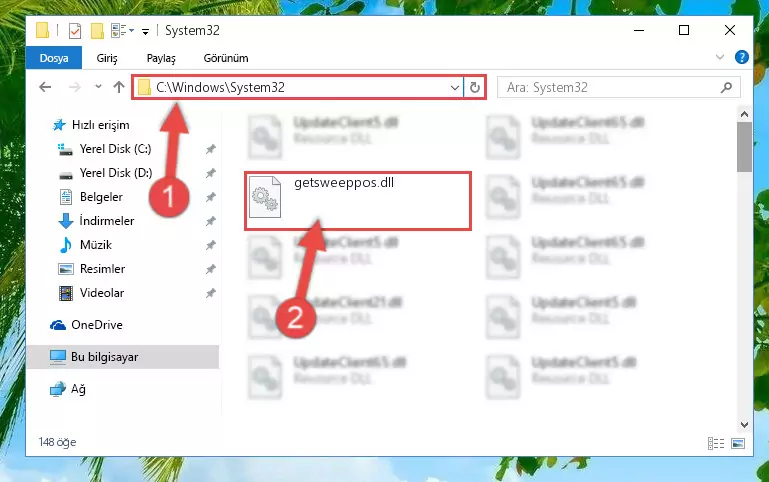Click the New Folder icon in quick access toolbar
Screen dimensions: 769x482
coord(97,31)
